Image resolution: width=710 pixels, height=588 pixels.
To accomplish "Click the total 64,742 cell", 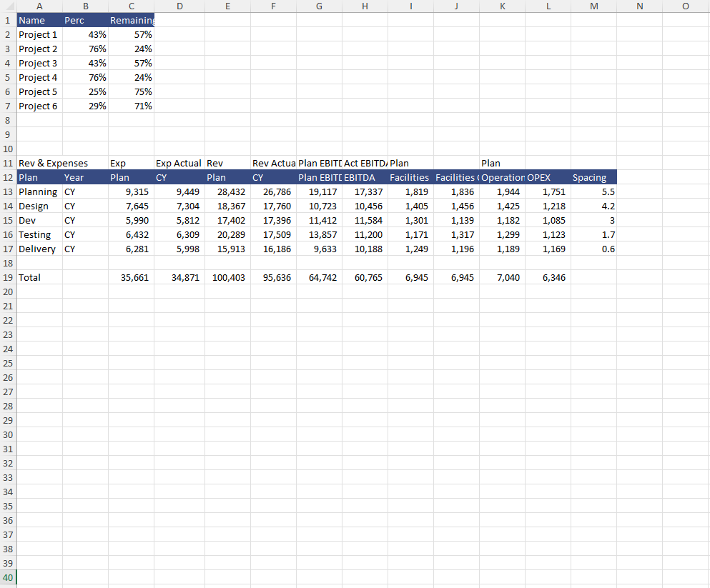I will point(319,277).
